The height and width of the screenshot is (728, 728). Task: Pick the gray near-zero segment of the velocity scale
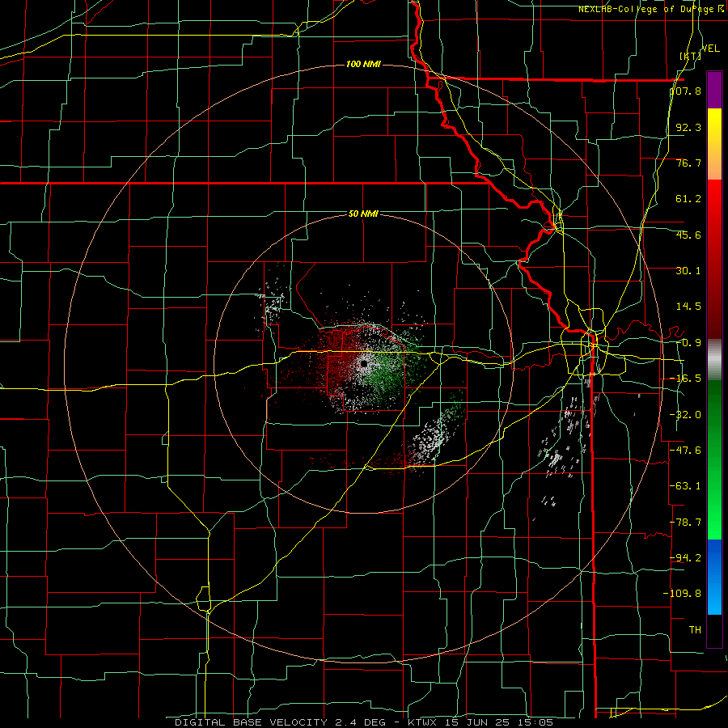(714, 360)
